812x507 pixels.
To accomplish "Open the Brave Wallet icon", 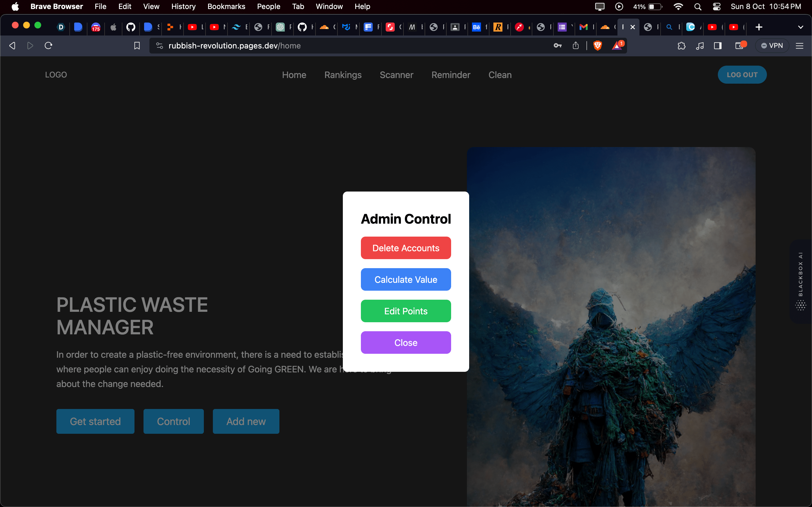I will tap(740, 46).
